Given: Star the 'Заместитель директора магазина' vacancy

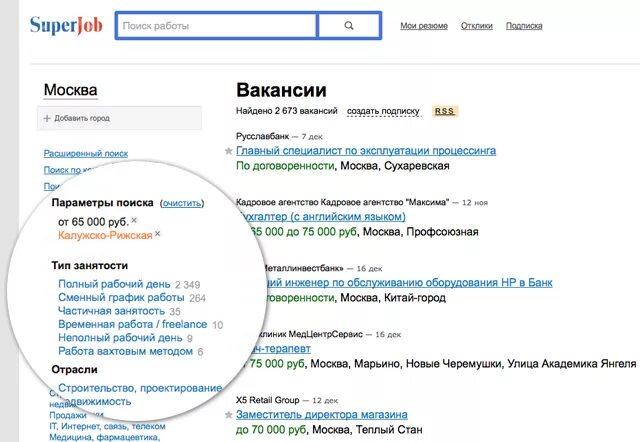Looking at the screenshot, I should pos(229,415).
